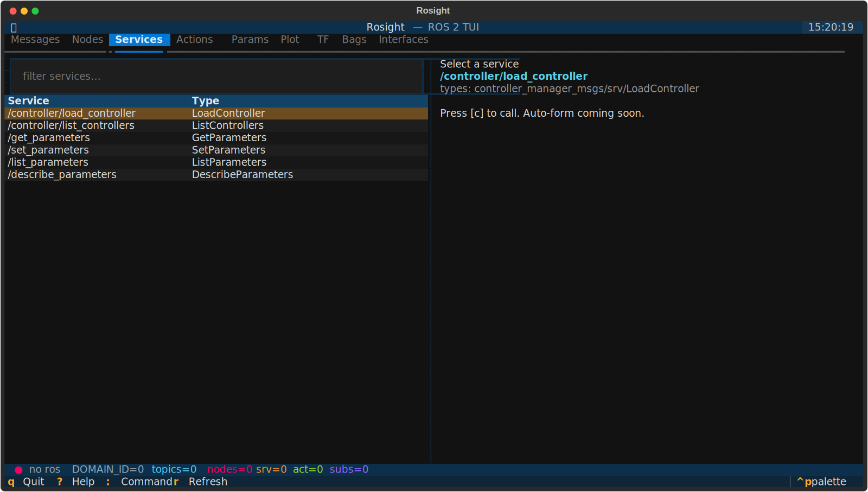Close the Rosight window with red button
Image resolution: width=868 pixels, height=492 pixels.
point(13,11)
